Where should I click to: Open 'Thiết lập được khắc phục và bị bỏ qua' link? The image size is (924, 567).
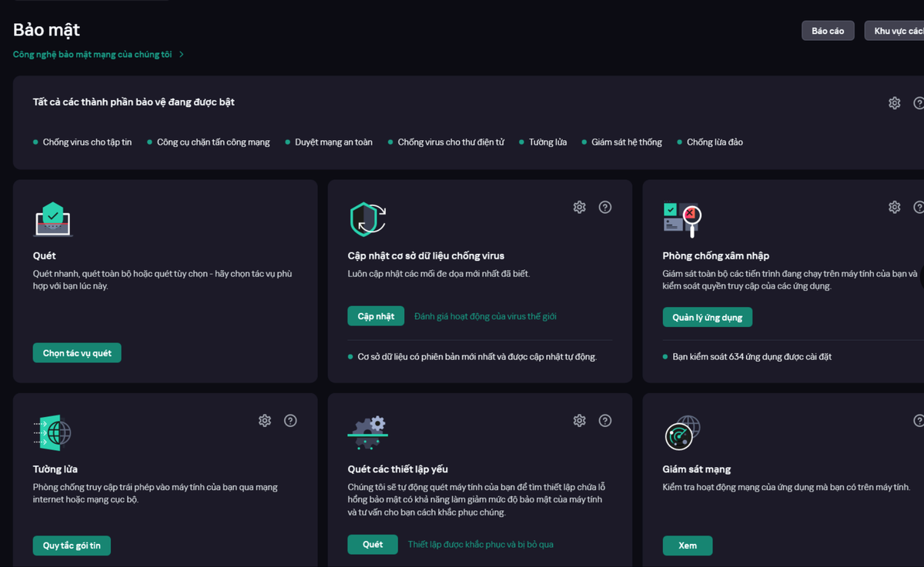click(x=480, y=545)
